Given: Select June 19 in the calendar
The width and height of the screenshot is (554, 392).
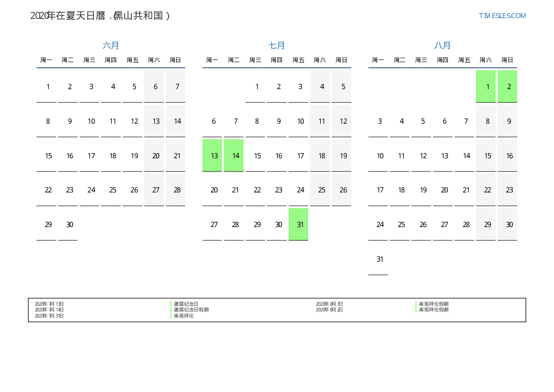Looking at the screenshot, I should [134, 155].
